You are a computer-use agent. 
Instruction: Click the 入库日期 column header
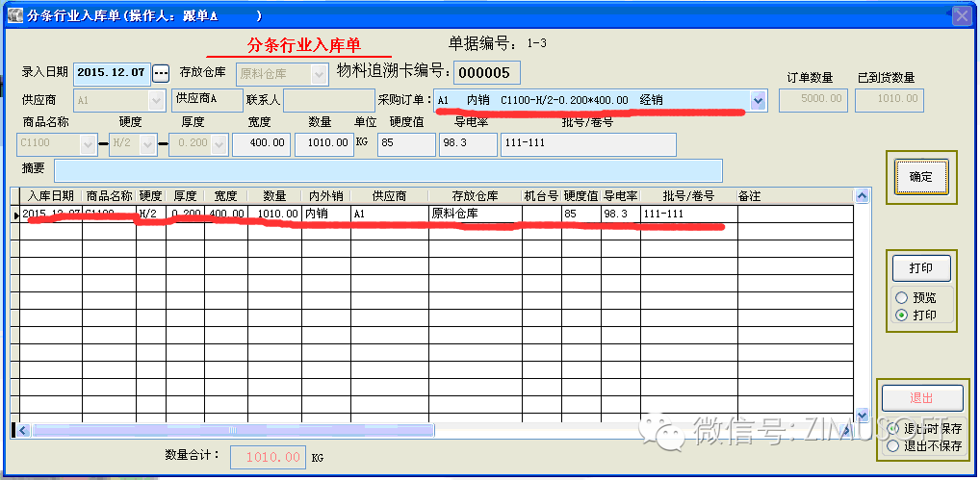pos(48,196)
